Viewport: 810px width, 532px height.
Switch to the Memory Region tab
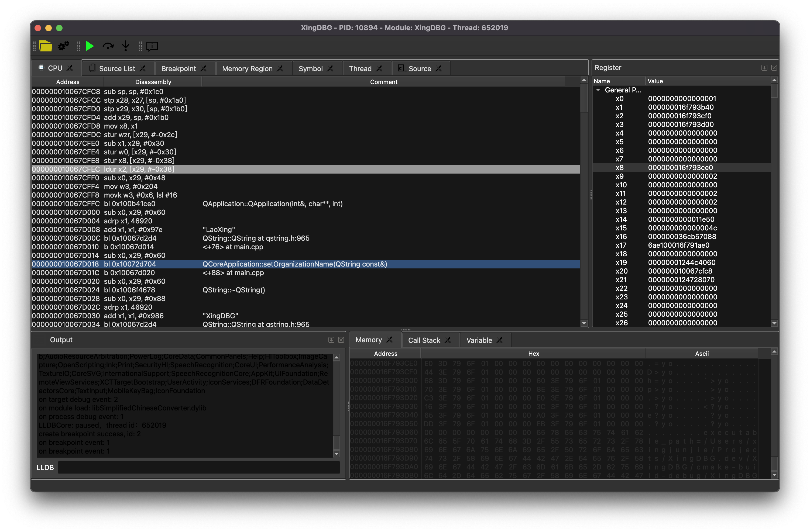(247, 68)
